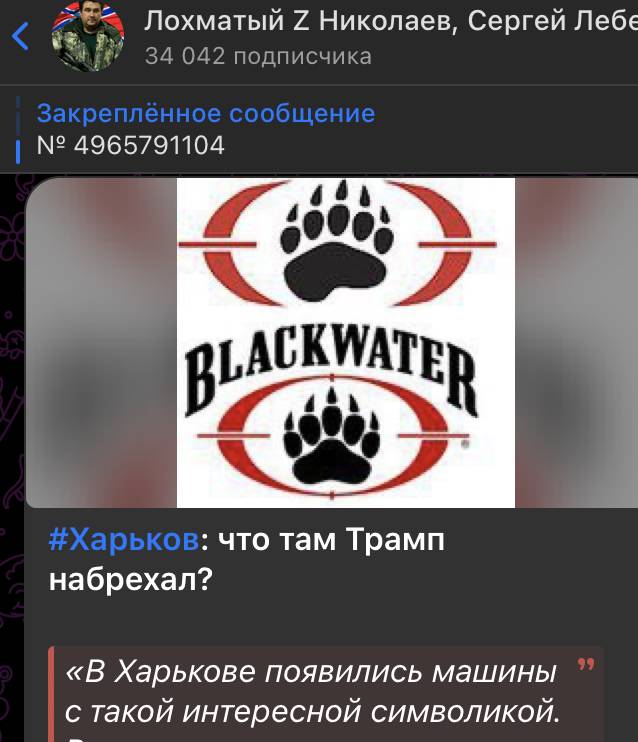
Task: Tap quote line 'с такой интересной символикой'
Action: coord(312,712)
